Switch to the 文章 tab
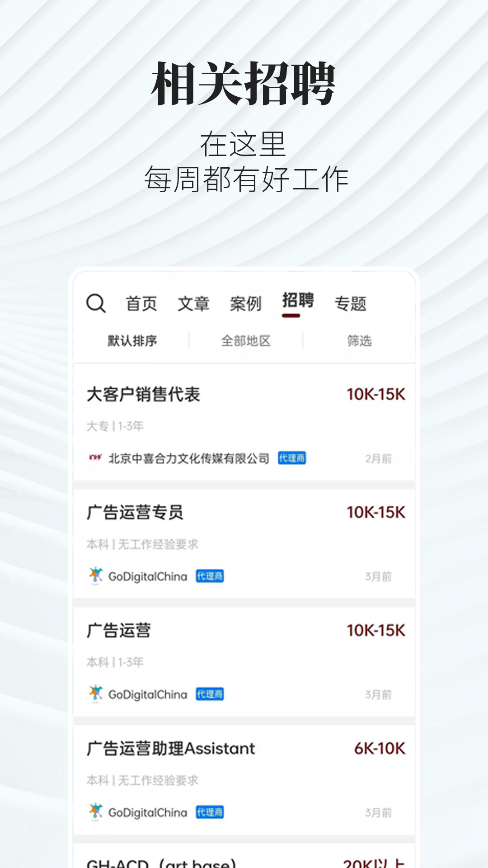488x868 pixels. tap(193, 303)
